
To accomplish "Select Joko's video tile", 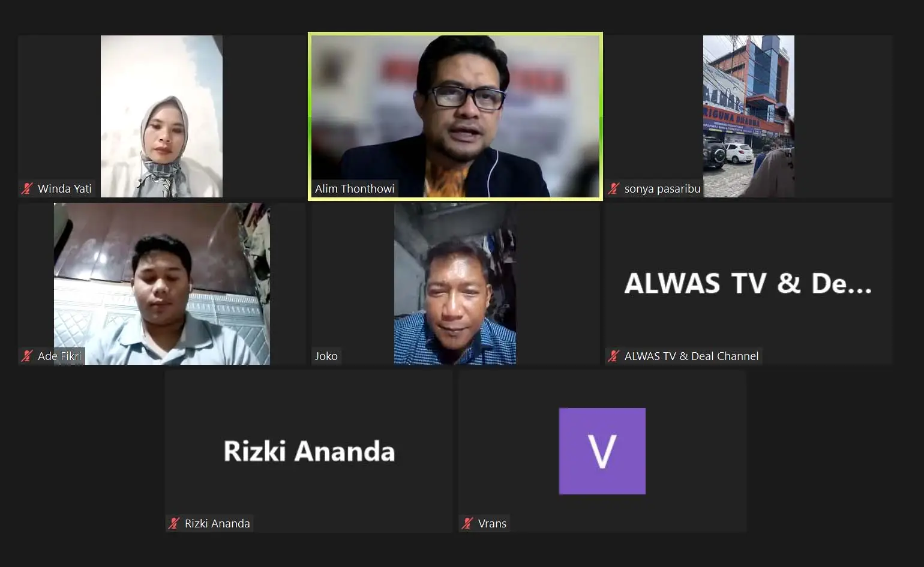I will [455, 284].
